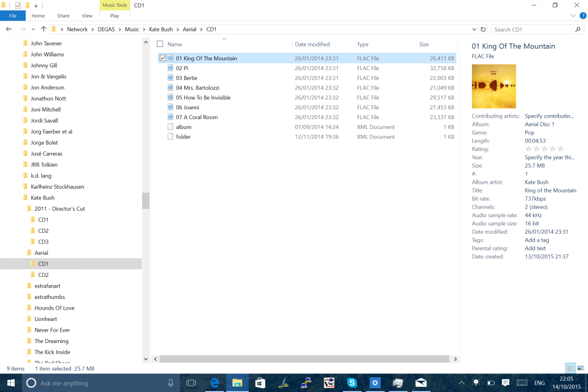The height and width of the screenshot is (392, 588).
Task: Open Task View in taskbar
Action: point(192,383)
